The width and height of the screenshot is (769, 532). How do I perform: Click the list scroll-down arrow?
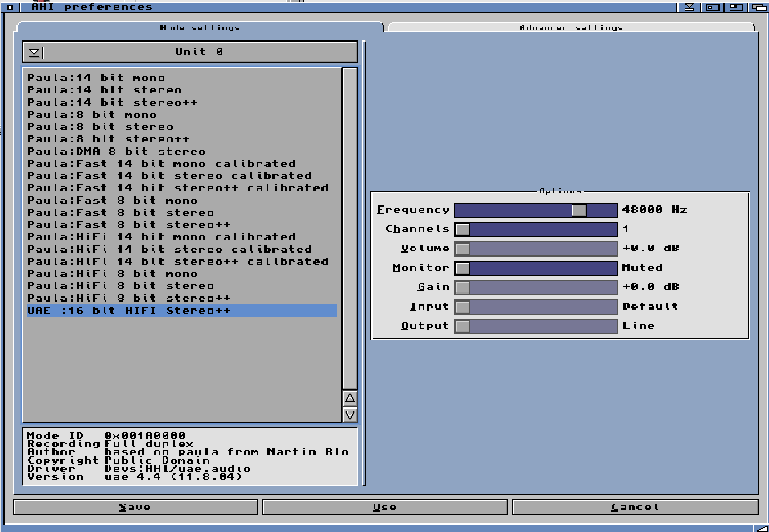click(x=350, y=414)
